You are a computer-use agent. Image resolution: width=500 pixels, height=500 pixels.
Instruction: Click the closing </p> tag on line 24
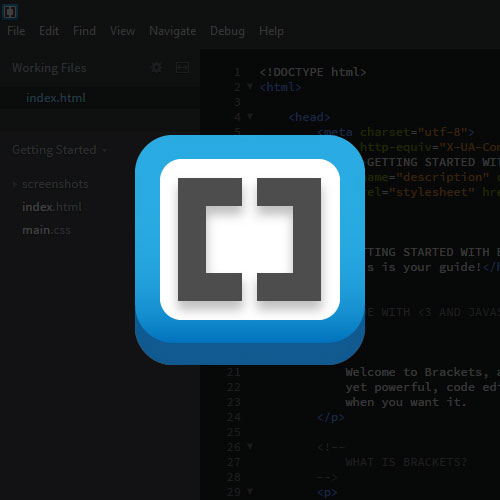331,417
